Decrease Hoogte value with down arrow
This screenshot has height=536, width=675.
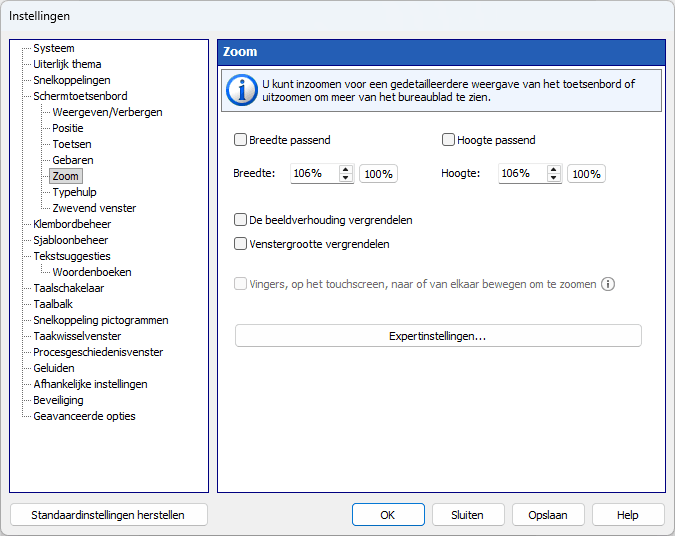click(x=554, y=178)
